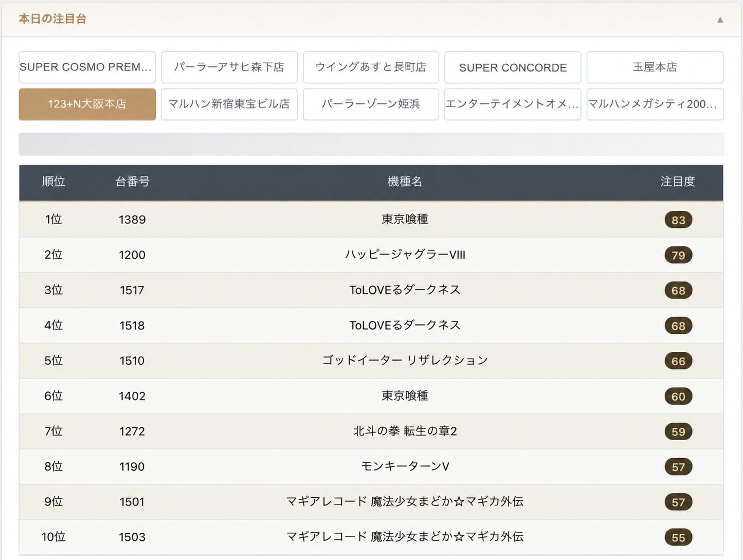The height and width of the screenshot is (560, 743).
Task: Click the 台番号 column header
Action: point(132,182)
